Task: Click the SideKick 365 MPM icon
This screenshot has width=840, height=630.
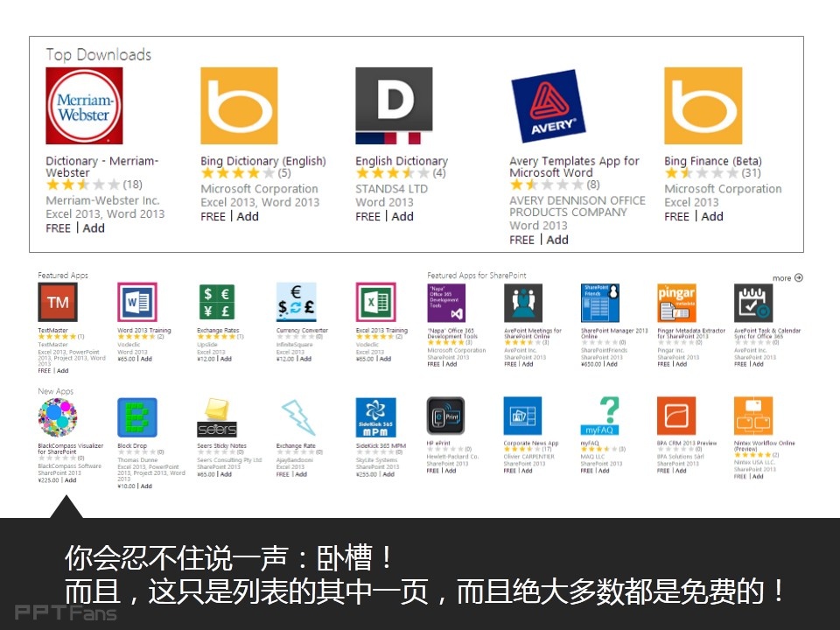Action: click(x=375, y=417)
